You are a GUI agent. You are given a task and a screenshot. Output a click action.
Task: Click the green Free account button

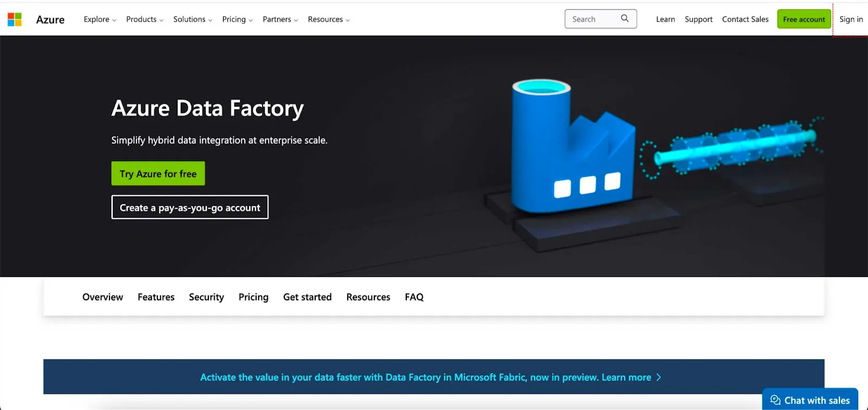(x=804, y=19)
